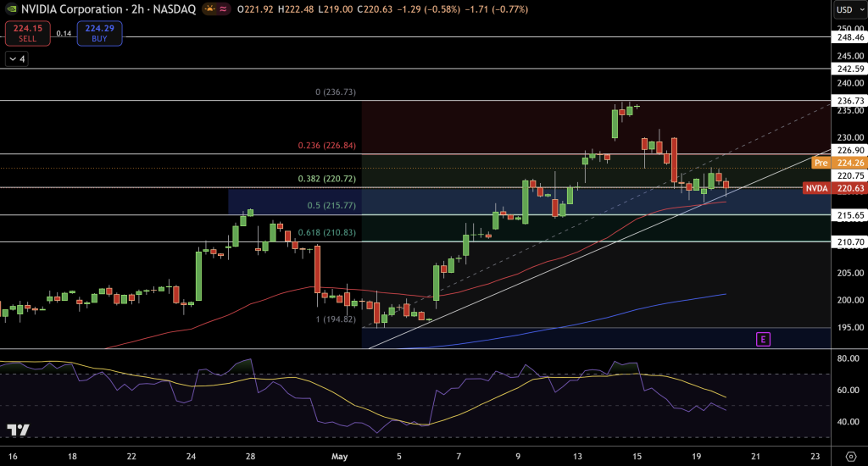Open the USD currency dropdown
The width and height of the screenshot is (868, 466).
[x=849, y=9]
